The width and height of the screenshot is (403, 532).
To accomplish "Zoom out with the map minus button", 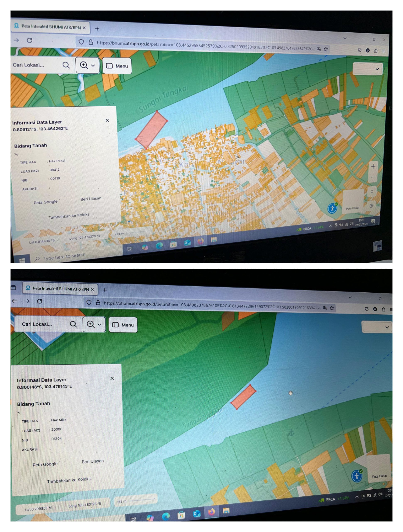I will point(373,177).
